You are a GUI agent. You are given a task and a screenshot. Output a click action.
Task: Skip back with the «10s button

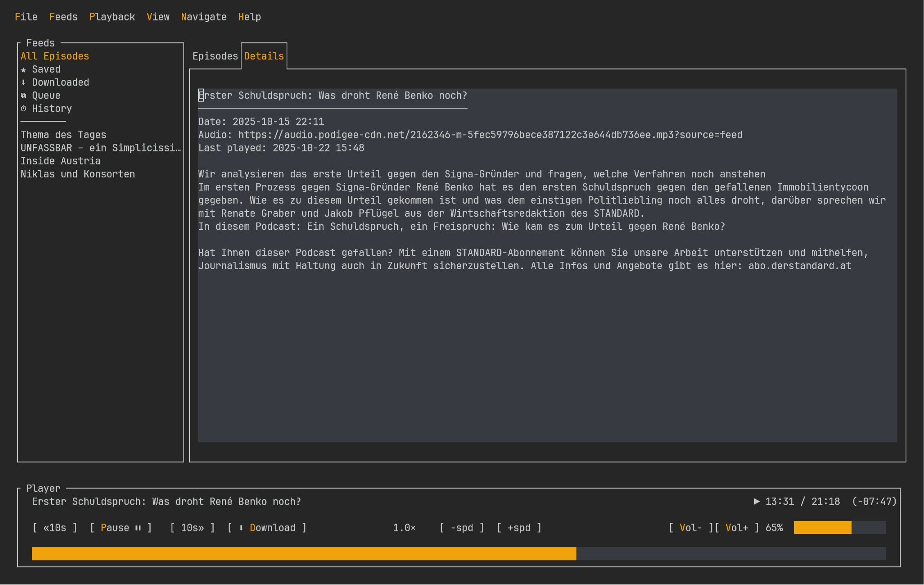point(54,528)
